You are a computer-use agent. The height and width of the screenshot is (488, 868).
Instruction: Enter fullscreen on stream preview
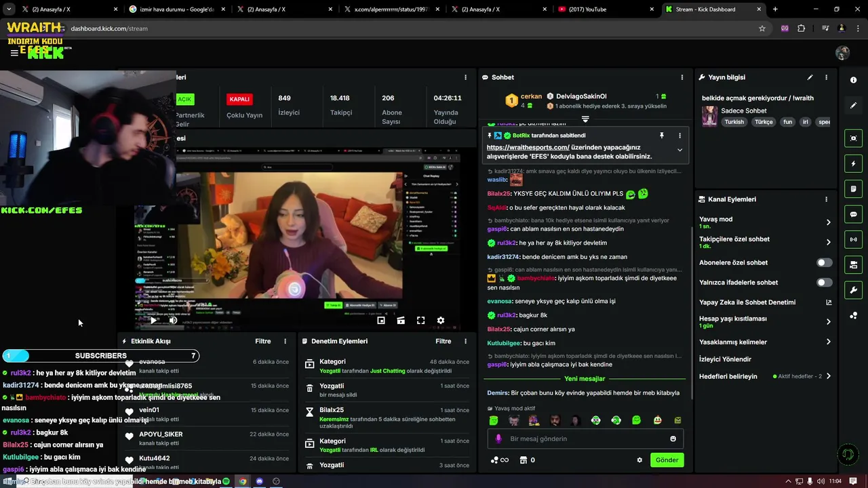(420, 321)
